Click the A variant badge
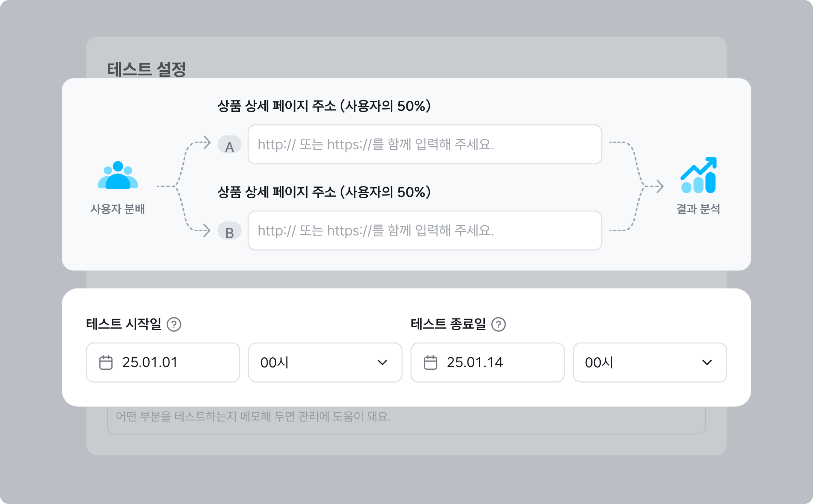 point(229,145)
